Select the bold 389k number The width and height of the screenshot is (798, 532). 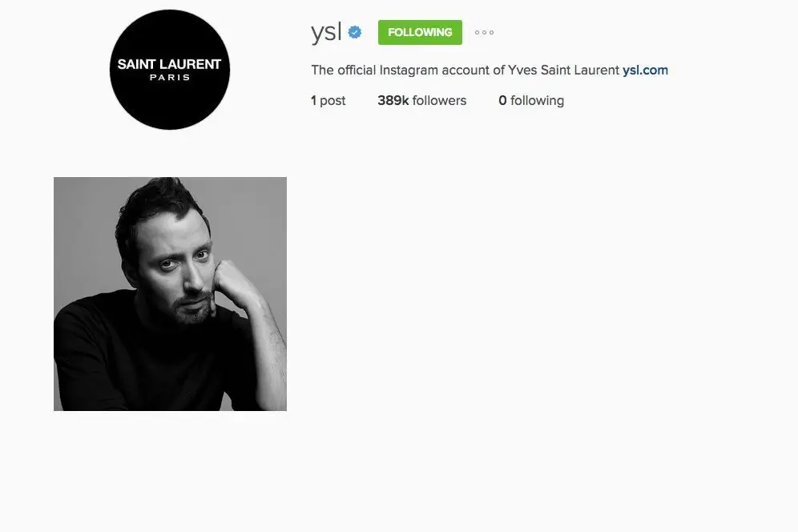(x=393, y=101)
